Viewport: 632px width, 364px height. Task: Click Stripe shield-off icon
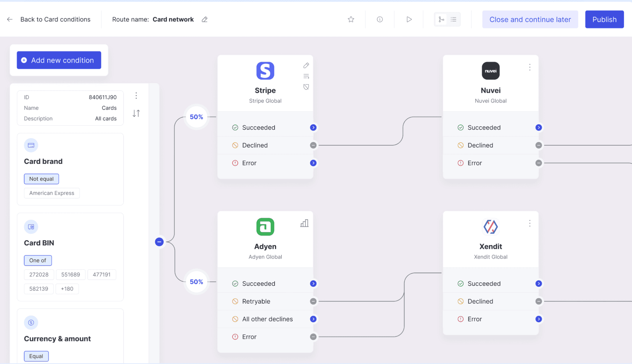pos(306,87)
